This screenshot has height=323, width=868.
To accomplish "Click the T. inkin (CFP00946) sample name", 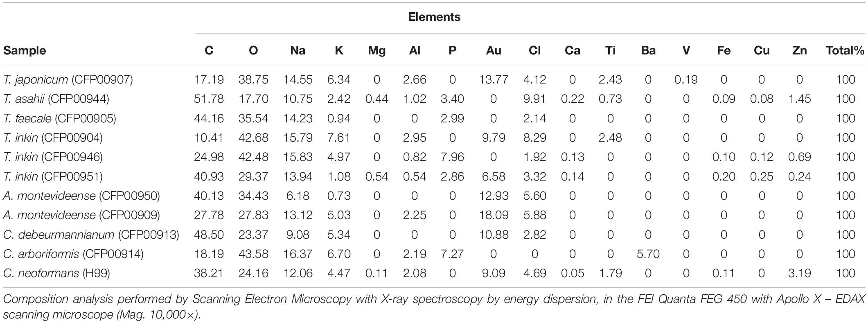I will point(53,157).
